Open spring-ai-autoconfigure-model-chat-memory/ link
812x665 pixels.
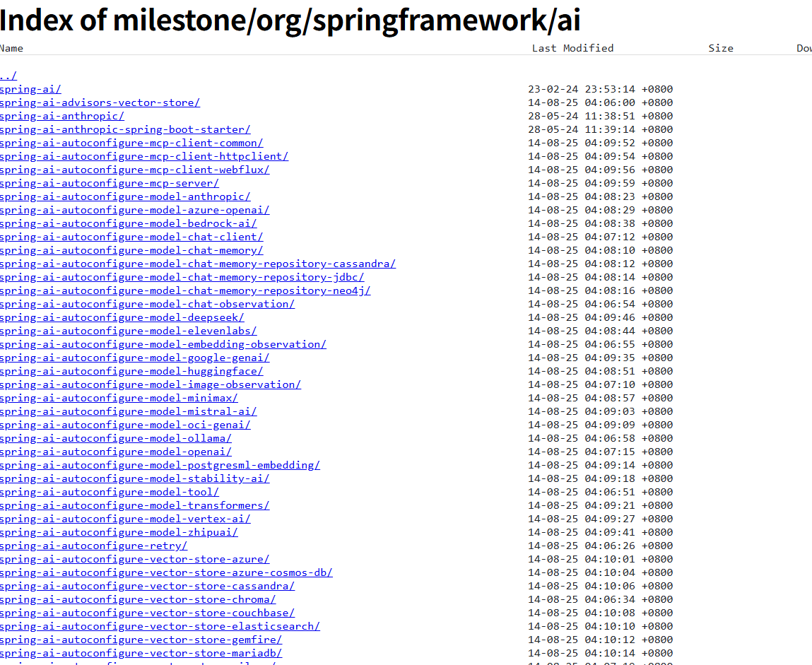pos(131,251)
